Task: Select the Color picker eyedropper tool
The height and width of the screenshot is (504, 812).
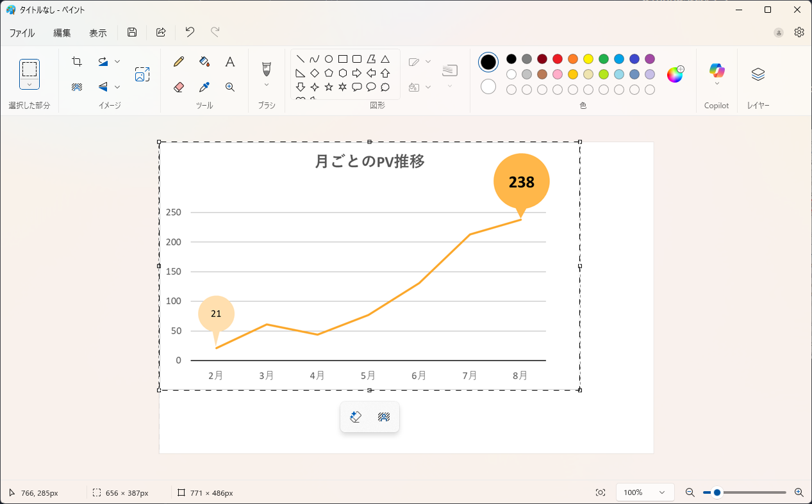Action: coord(204,87)
